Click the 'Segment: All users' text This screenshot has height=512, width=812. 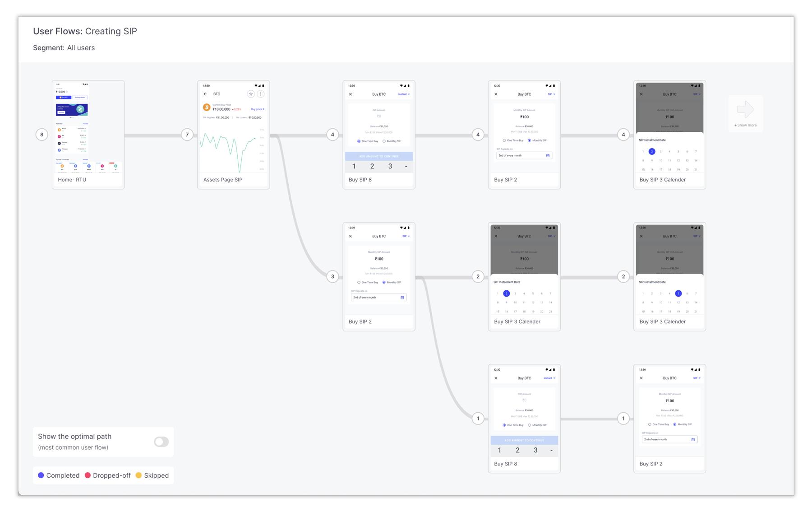pyautogui.click(x=64, y=48)
